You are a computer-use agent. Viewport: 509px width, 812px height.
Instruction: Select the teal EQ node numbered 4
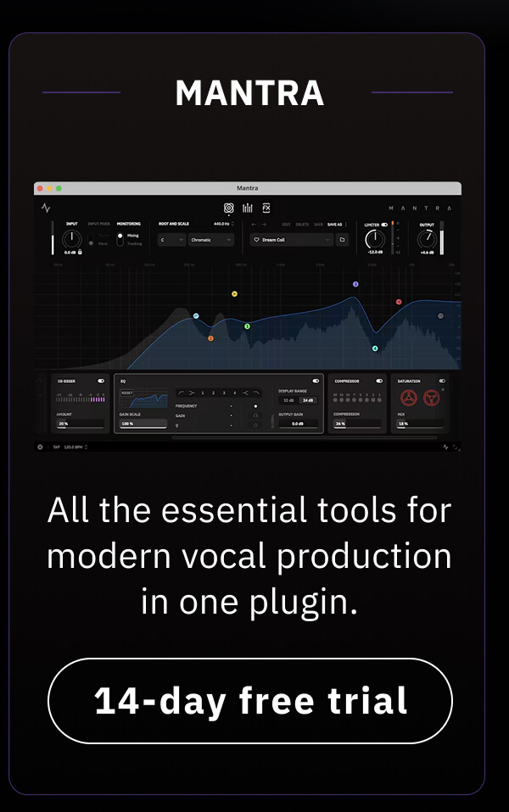375,348
